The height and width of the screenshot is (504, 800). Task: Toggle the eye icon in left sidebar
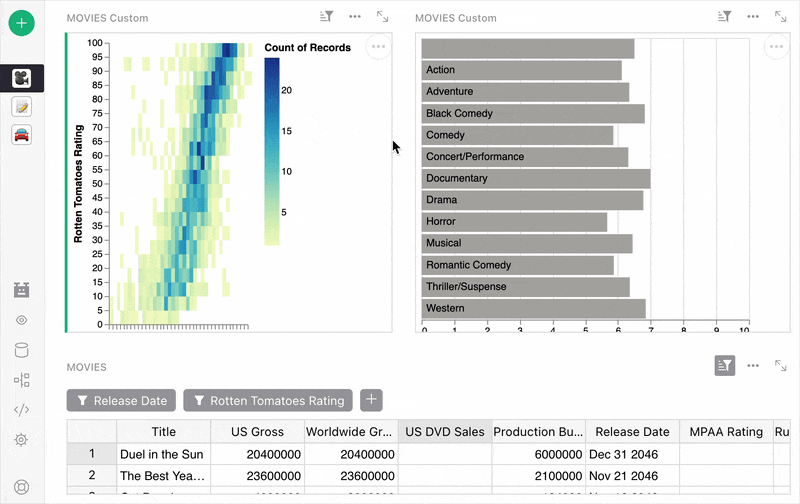[21, 320]
